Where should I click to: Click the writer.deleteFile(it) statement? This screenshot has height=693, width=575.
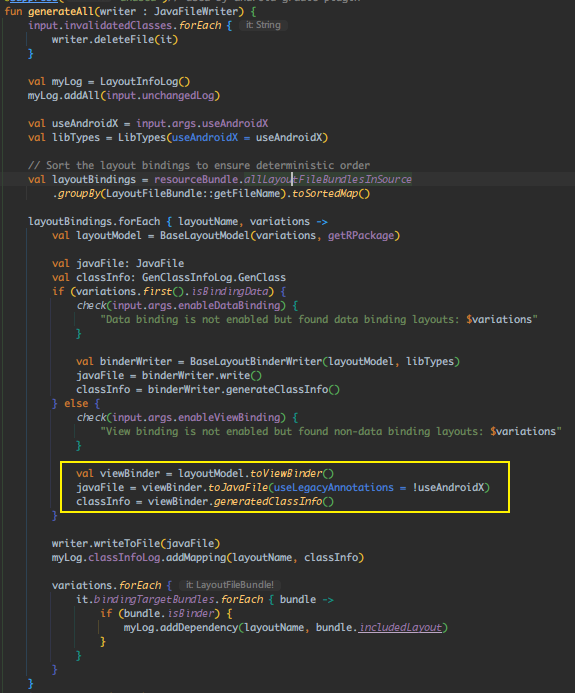pos(115,39)
